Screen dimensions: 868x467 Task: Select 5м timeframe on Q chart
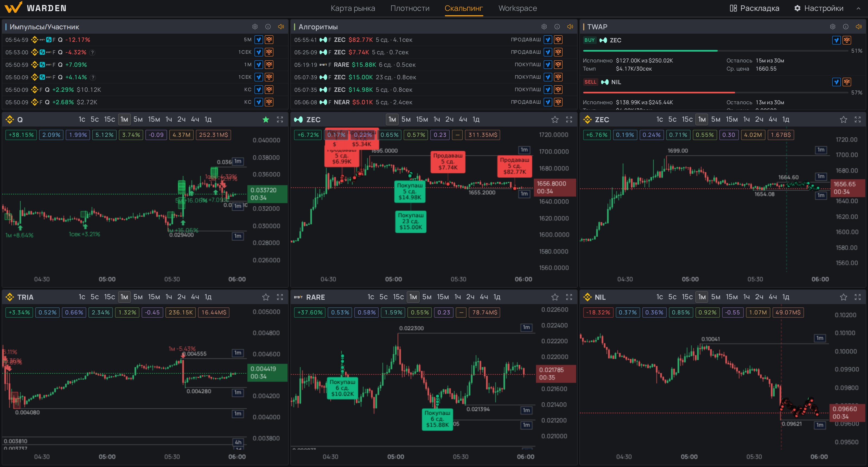(138, 119)
